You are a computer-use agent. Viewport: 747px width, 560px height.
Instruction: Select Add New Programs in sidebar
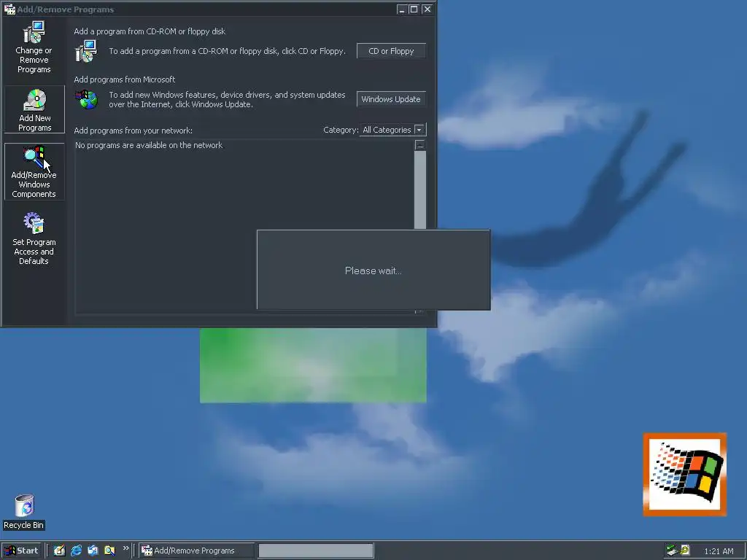[x=34, y=109]
